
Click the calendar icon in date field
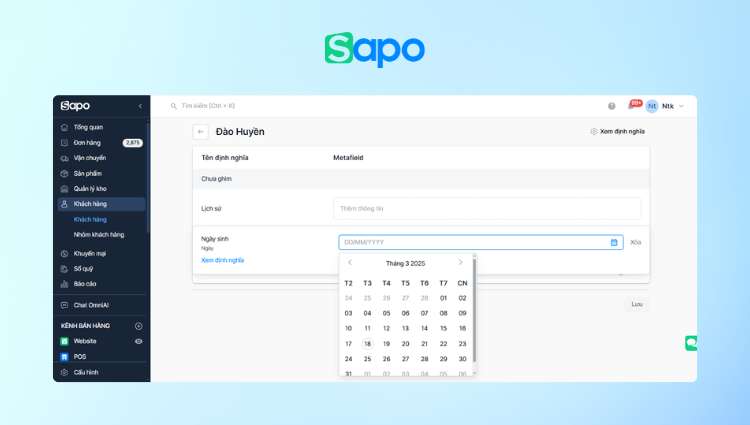[614, 242]
